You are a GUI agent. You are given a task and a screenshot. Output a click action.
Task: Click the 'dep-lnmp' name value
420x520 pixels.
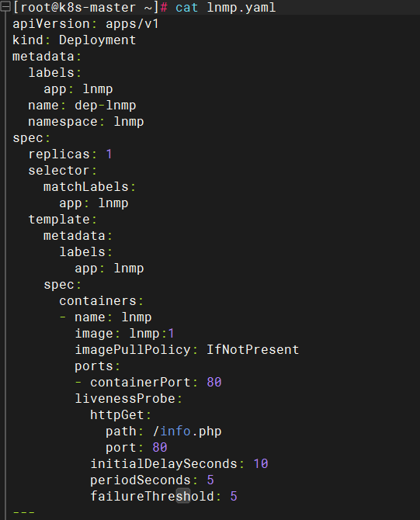(x=105, y=106)
